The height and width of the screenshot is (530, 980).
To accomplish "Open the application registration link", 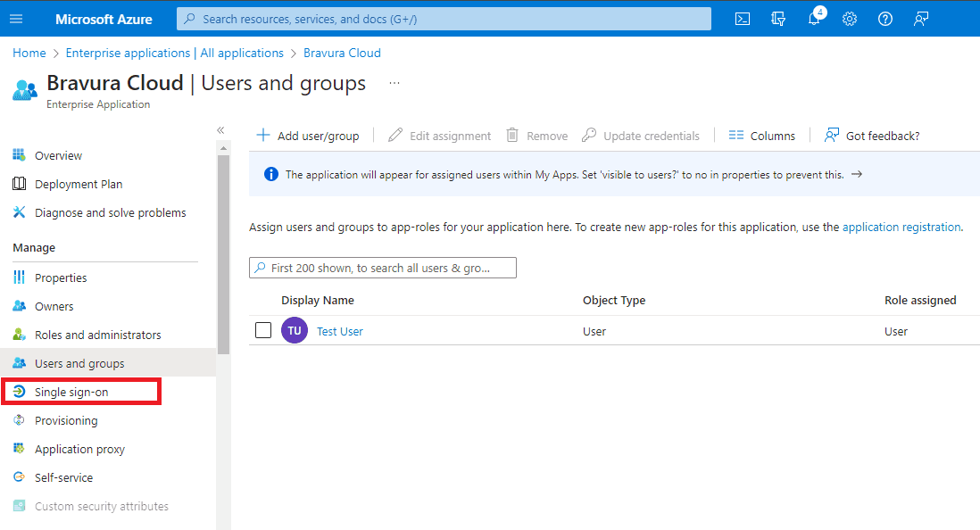I will coord(901,227).
